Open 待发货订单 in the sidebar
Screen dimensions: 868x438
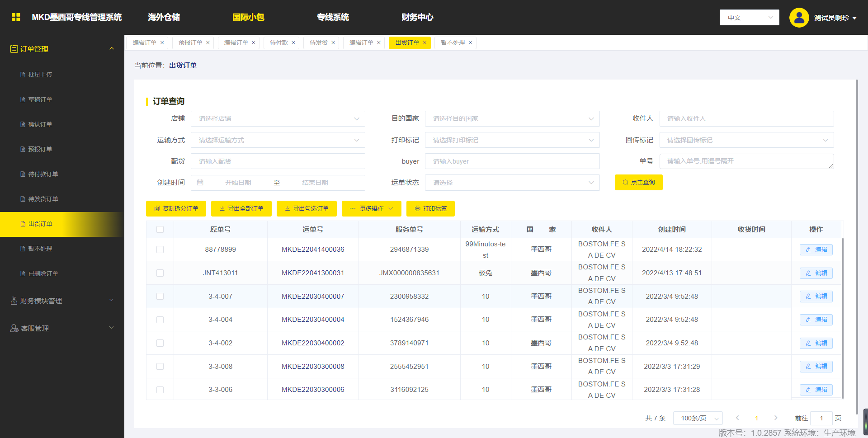[x=43, y=199]
